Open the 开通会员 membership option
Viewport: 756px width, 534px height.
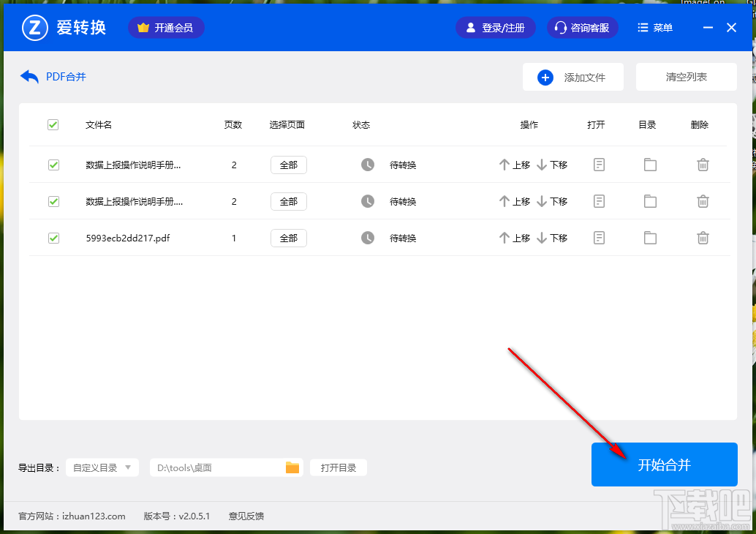point(166,27)
